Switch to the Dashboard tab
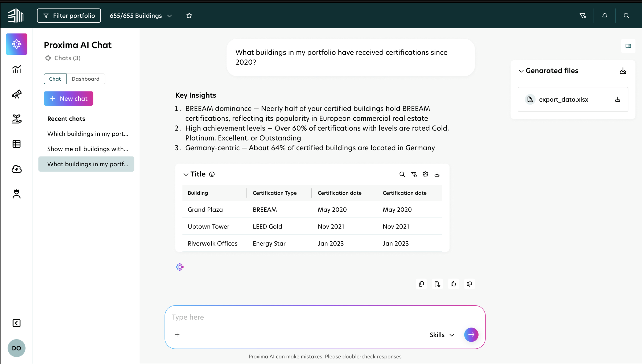This screenshot has height=364, width=642. click(x=85, y=79)
